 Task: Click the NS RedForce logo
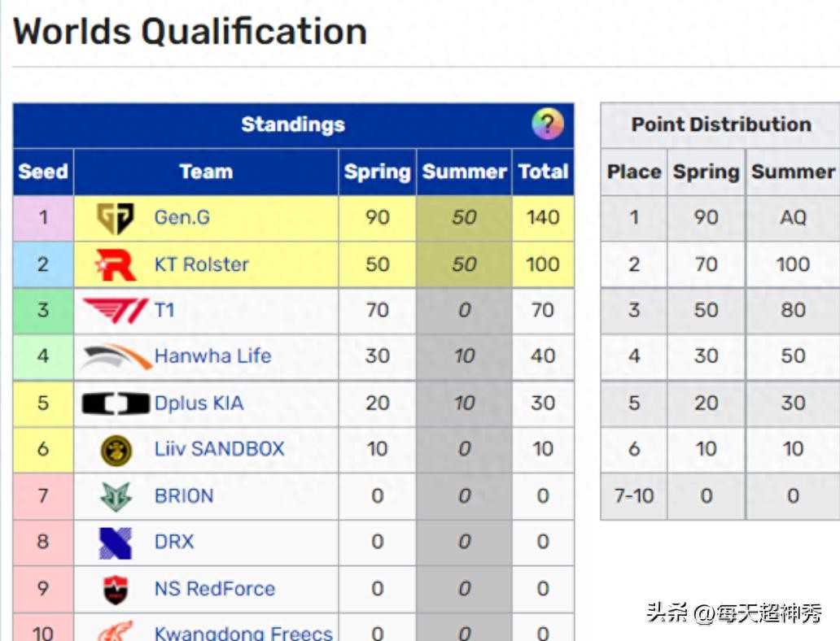click(116, 589)
